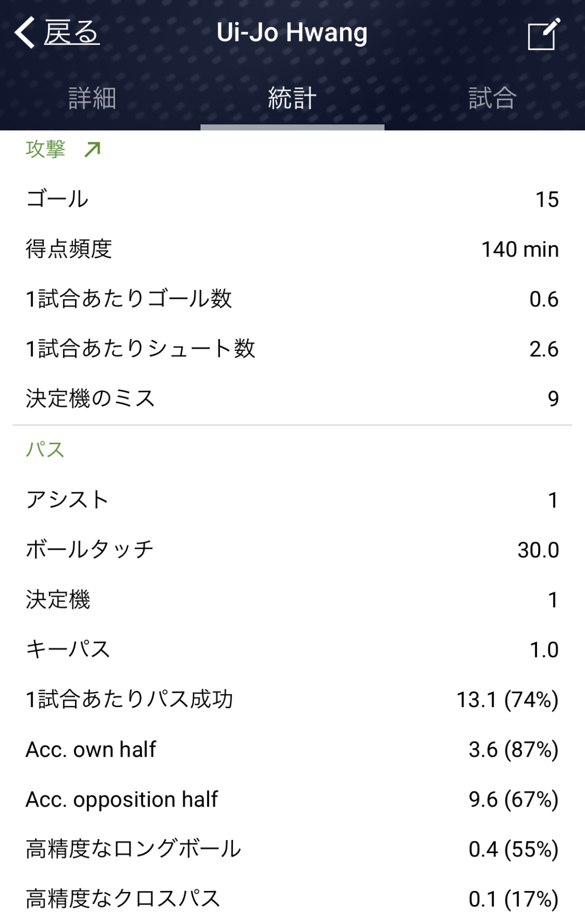Screen dimensions: 585x924
Task: Tap the 戻る back link
Action: point(71,33)
